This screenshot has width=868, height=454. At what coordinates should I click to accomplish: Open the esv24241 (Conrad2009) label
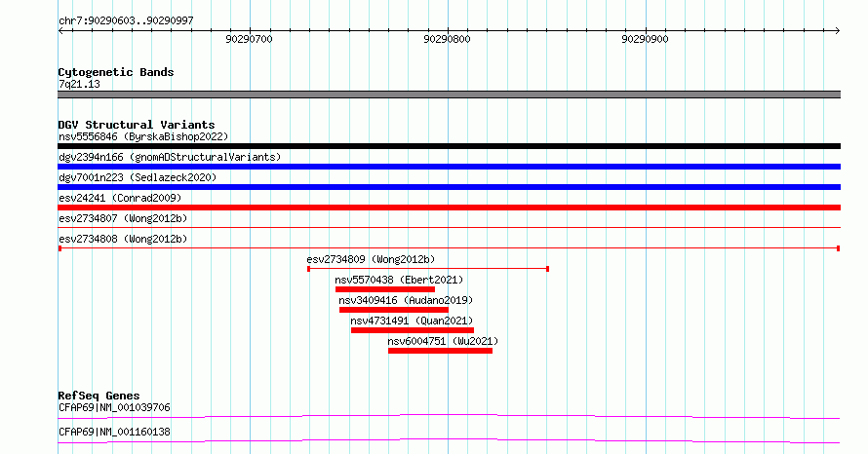(120, 198)
